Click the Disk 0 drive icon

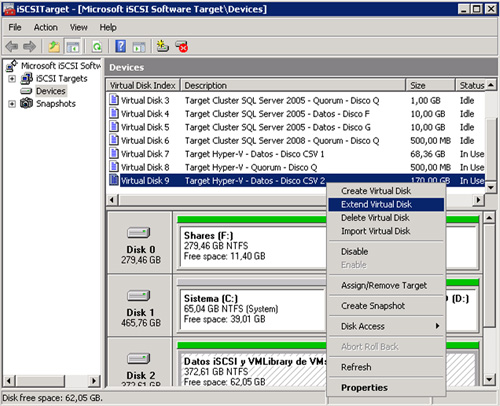(139, 233)
